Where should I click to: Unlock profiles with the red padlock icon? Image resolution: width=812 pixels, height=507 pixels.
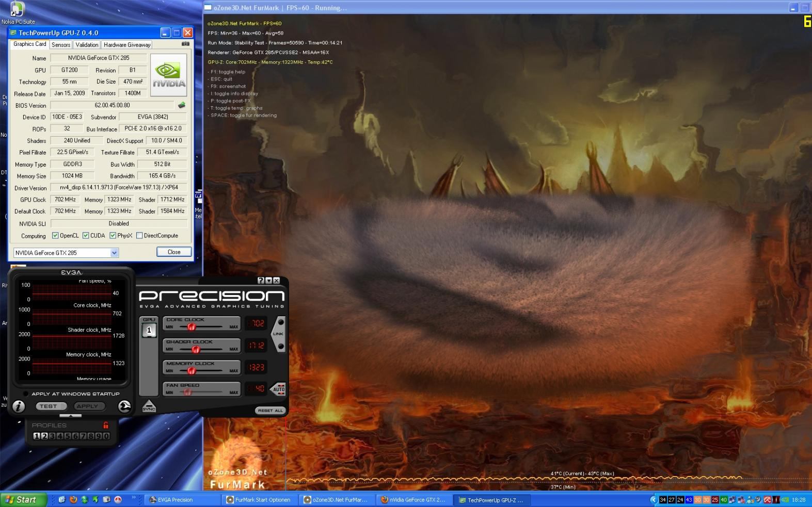(x=106, y=426)
